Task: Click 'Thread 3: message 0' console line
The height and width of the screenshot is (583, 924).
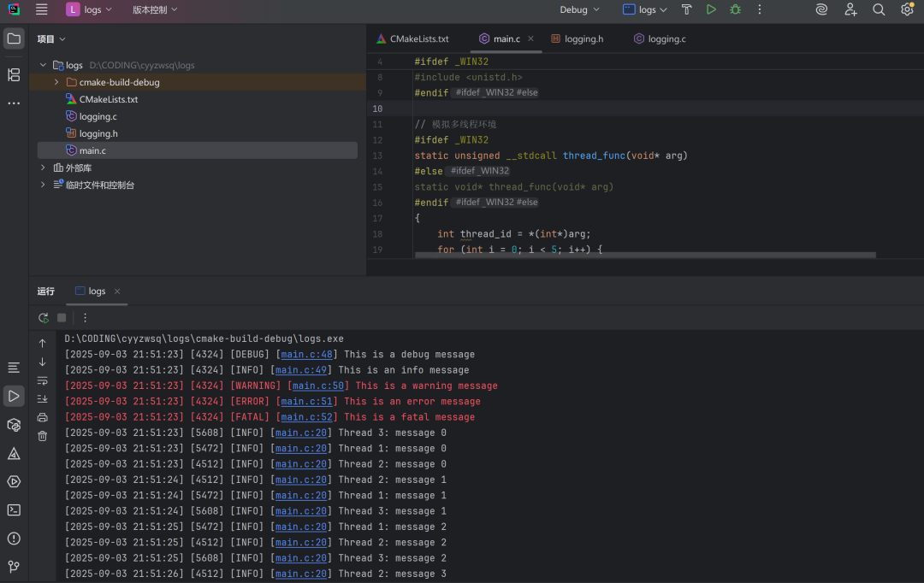Action: coord(393,433)
